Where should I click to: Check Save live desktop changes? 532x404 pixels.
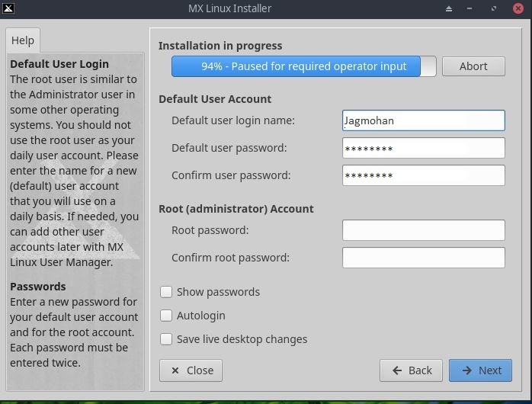pyautogui.click(x=166, y=339)
